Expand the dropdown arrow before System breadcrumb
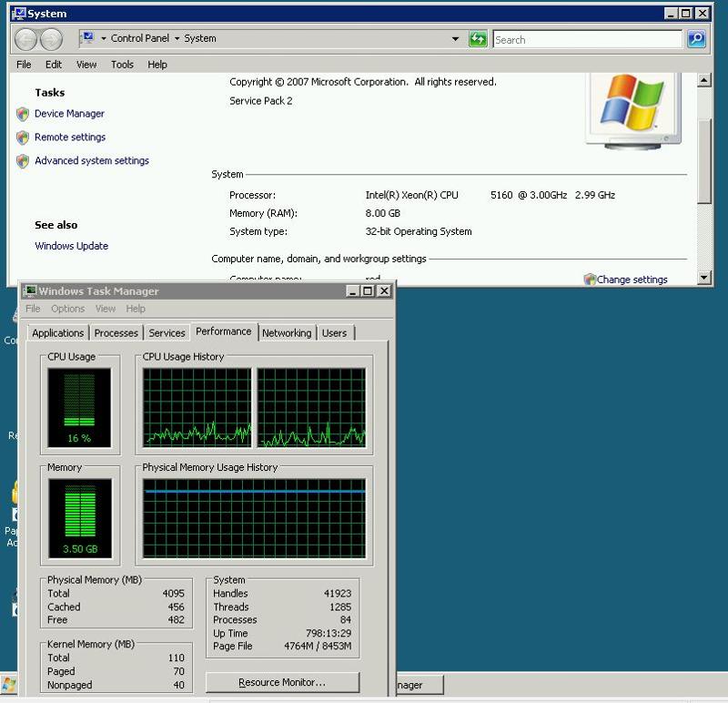The width and height of the screenshot is (728, 703). tap(177, 38)
